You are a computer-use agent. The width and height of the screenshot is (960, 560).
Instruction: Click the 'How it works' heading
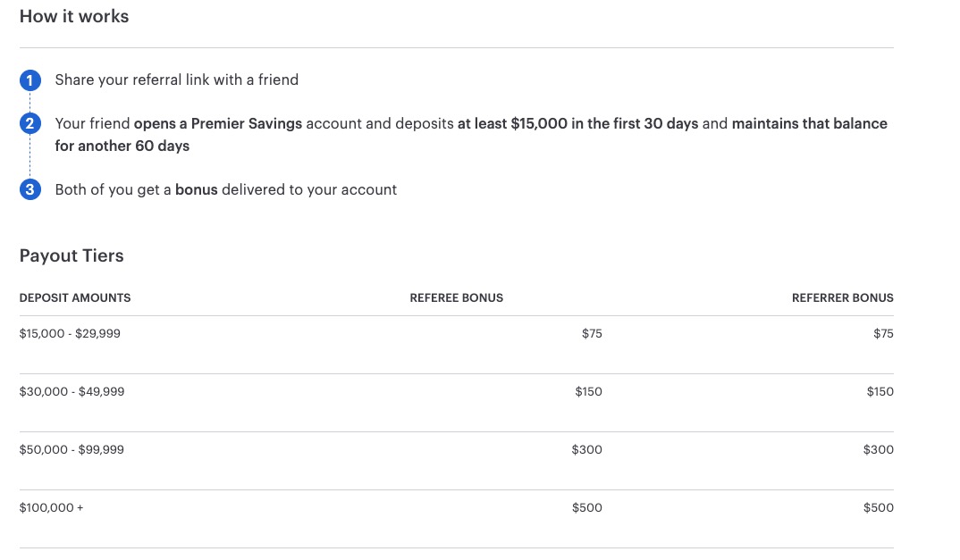click(x=74, y=16)
